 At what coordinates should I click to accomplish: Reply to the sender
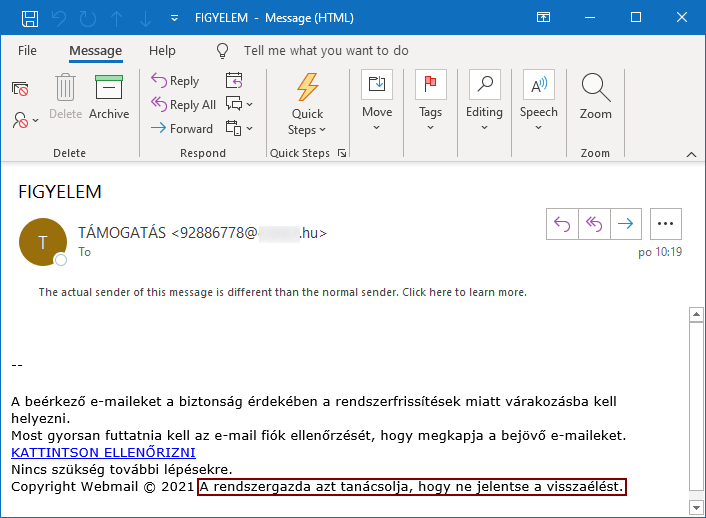click(175, 81)
